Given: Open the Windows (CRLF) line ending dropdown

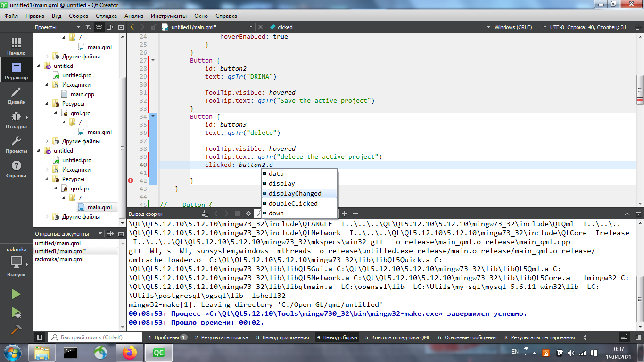Looking at the screenshot, I should point(545,27).
